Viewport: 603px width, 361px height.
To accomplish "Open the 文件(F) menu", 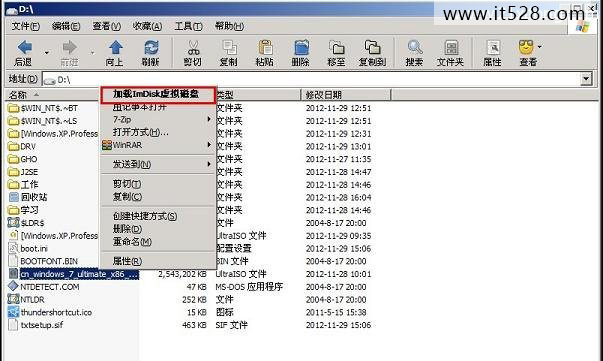I will (25, 26).
